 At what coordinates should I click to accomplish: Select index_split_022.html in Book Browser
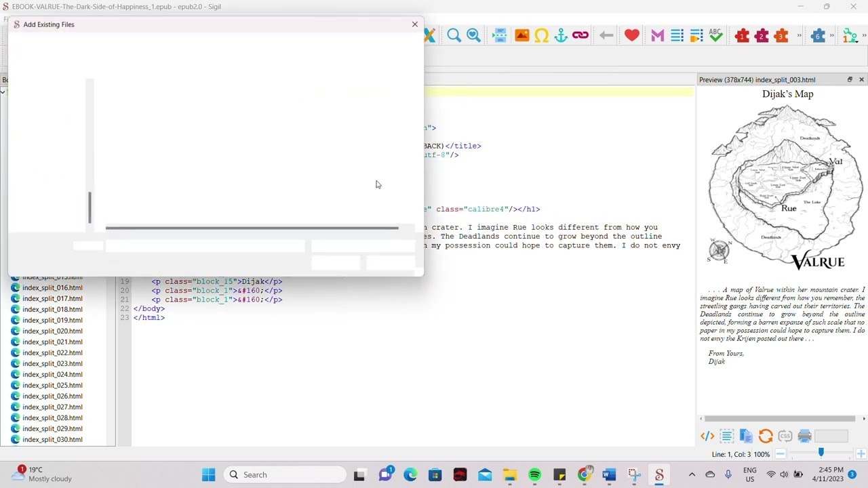[x=52, y=352]
